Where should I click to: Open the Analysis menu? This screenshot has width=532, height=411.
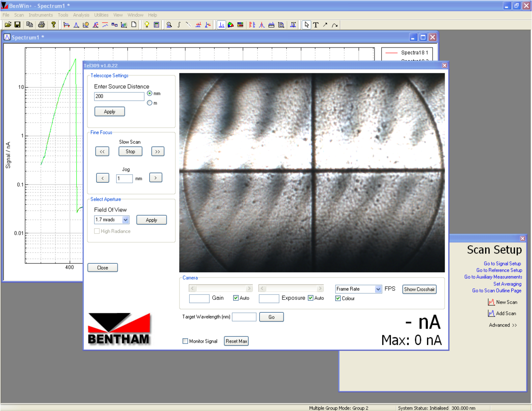[81, 15]
